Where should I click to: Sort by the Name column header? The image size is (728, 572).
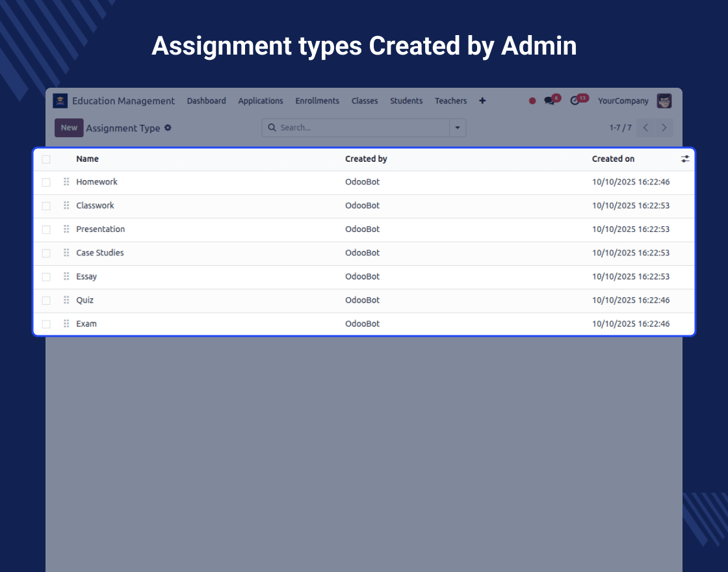(87, 159)
